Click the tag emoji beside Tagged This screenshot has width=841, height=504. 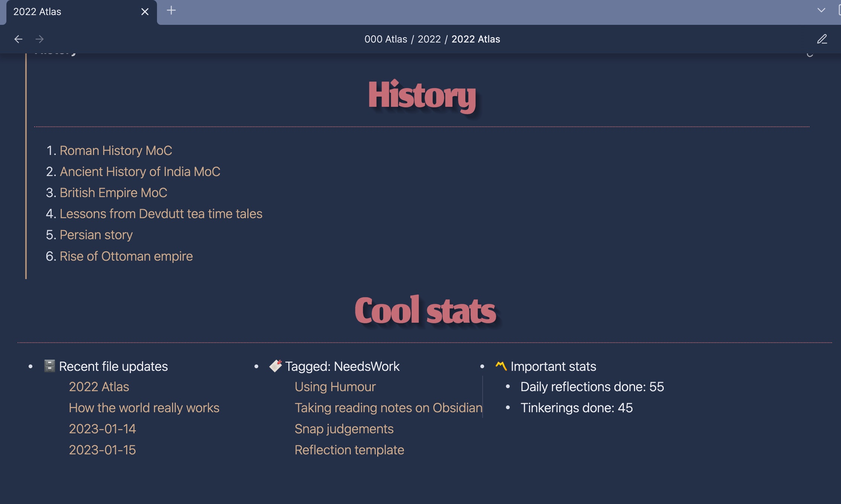276,366
